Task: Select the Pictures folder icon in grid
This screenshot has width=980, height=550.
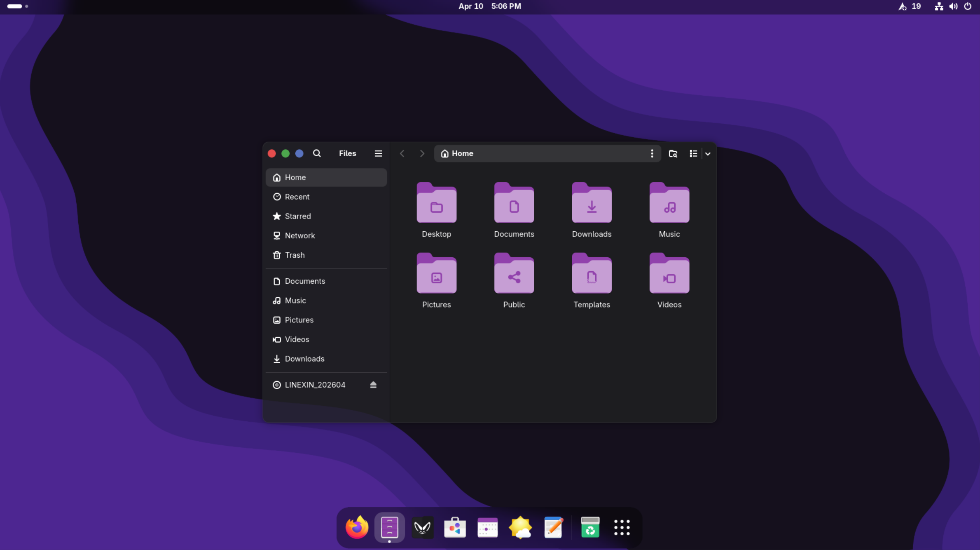Action: [436, 273]
